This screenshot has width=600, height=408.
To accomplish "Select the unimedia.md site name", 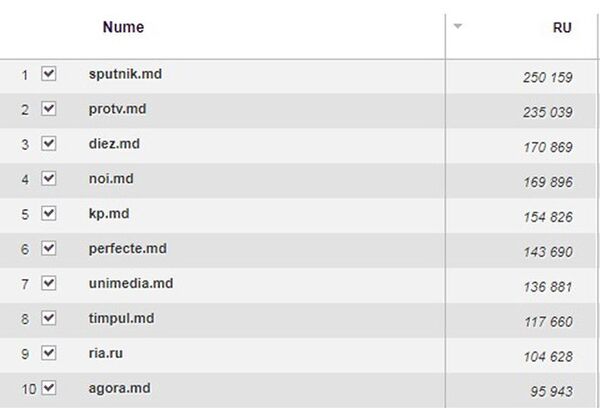I will pyautogui.click(x=124, y=284).
